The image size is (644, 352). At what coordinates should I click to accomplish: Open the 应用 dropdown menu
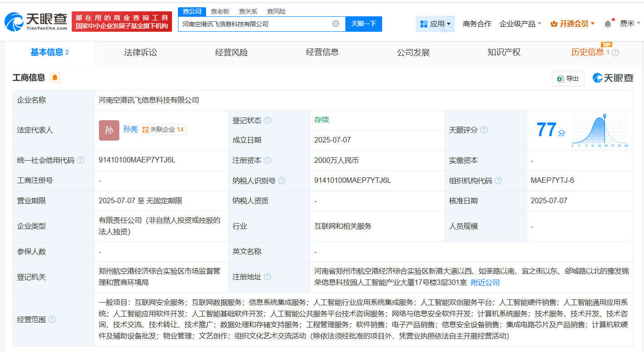click(x=435, y=24)
